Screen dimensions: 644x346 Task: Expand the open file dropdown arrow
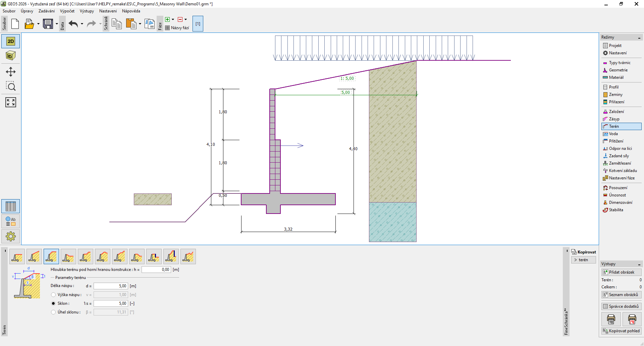38,24
